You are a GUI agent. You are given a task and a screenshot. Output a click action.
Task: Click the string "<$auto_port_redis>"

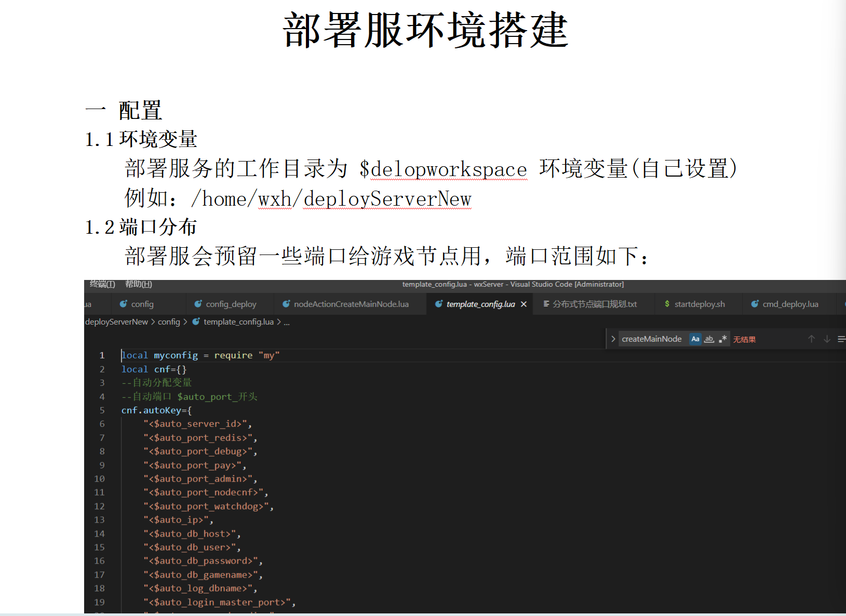(x=198, y=438)
